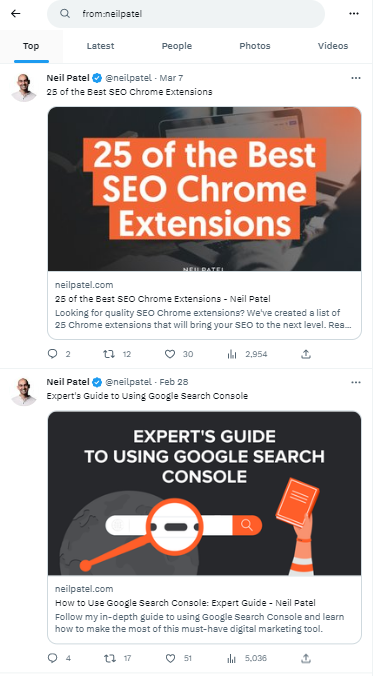
Task: Switch to the People tab
Action: 177,46
